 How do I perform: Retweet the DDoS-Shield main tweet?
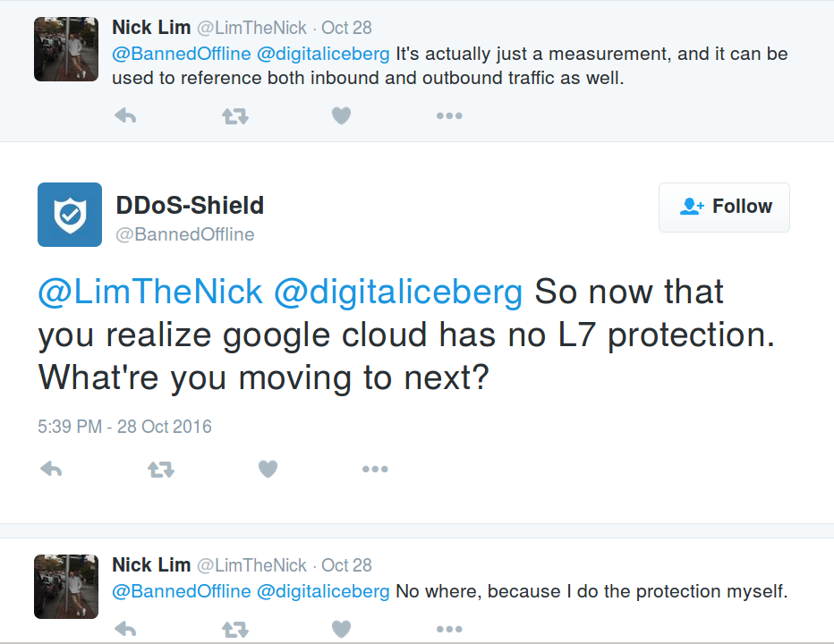coord(161,470)
